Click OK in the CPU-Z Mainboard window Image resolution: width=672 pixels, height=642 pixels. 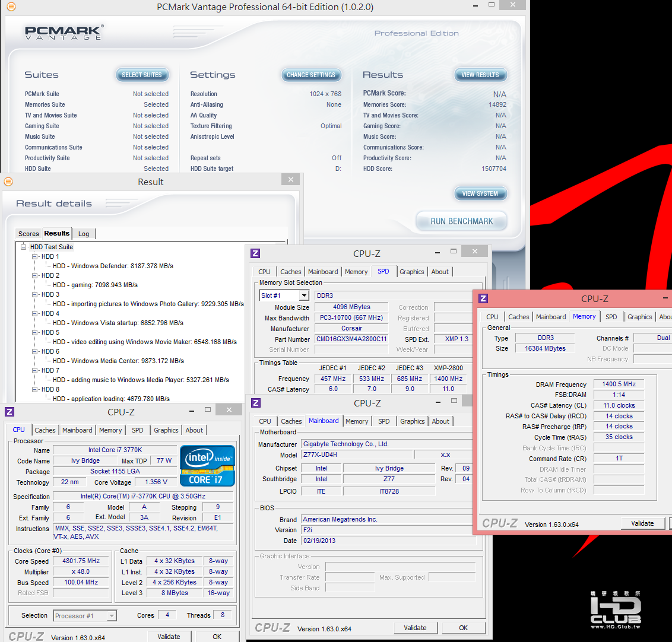(x=463, y=628)
